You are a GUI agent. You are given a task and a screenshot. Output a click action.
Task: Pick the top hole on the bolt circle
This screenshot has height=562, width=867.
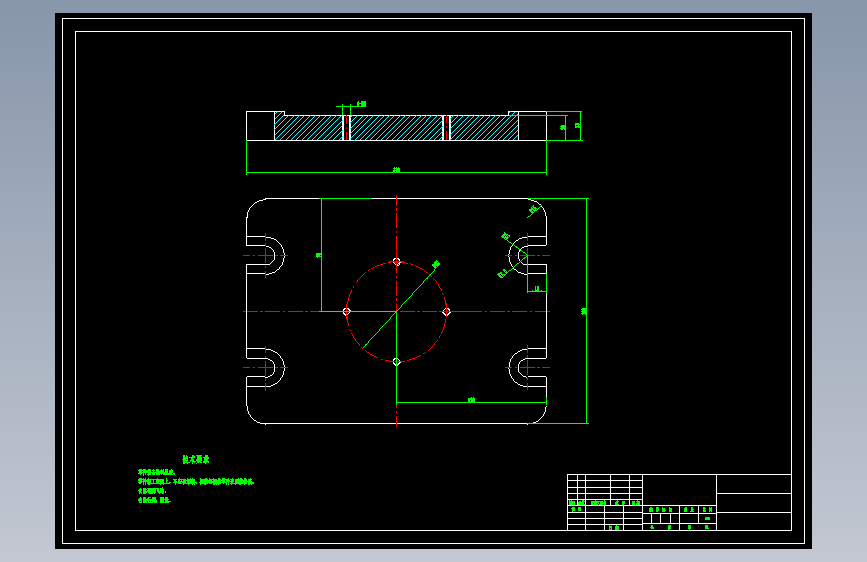coord(396,262)
